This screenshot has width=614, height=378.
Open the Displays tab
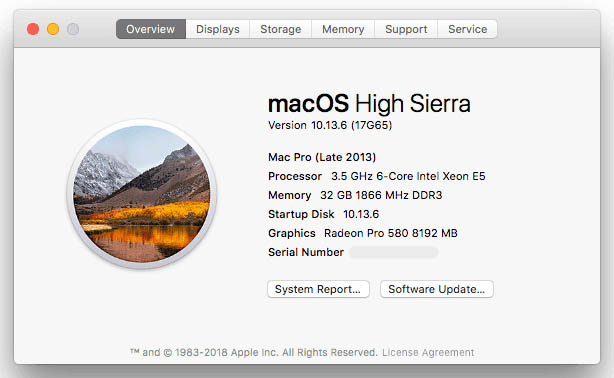218,29
